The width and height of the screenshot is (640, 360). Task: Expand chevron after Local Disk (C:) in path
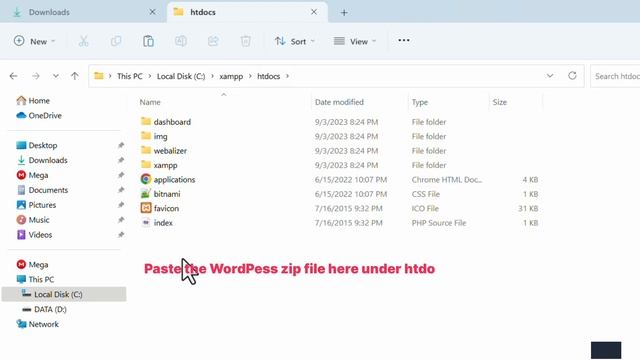pyautogui.click(x=212, y=76)
